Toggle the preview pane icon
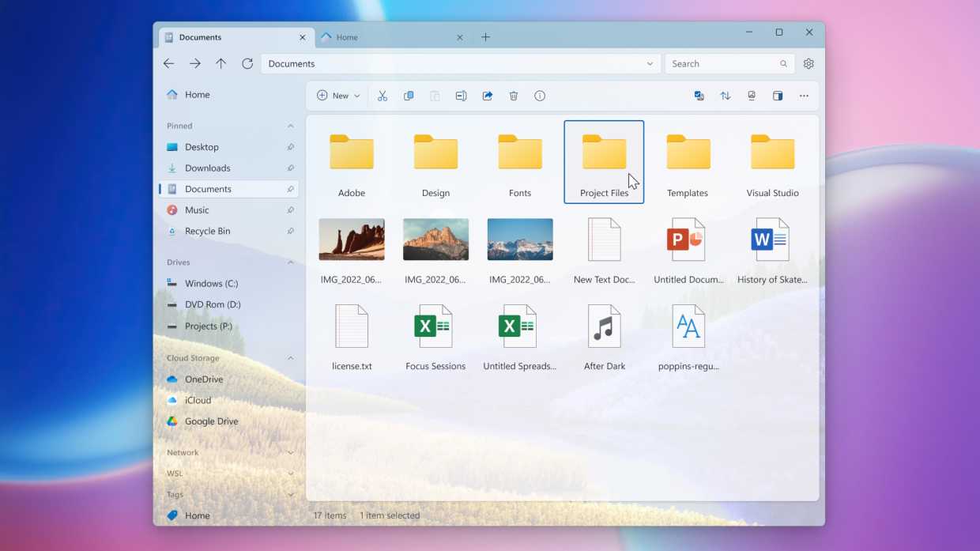 pyautogui.click(x=778, y=96)
